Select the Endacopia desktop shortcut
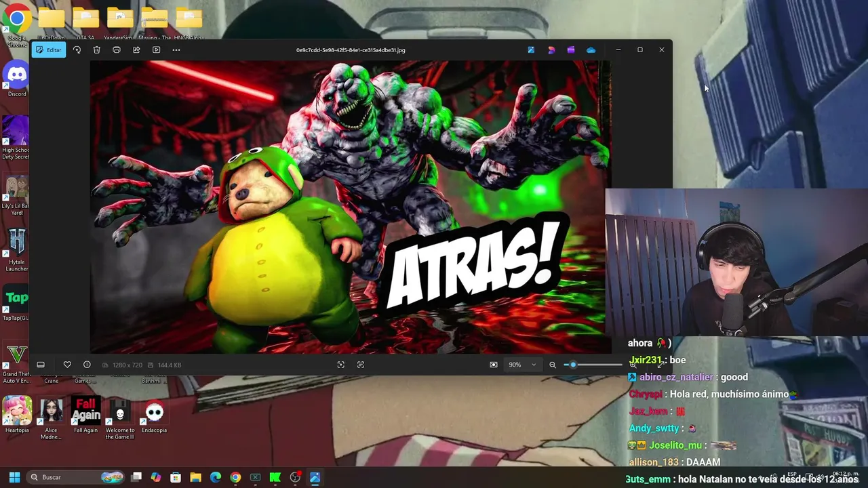This screenshot has height=488, width=868. coord(155,414)
